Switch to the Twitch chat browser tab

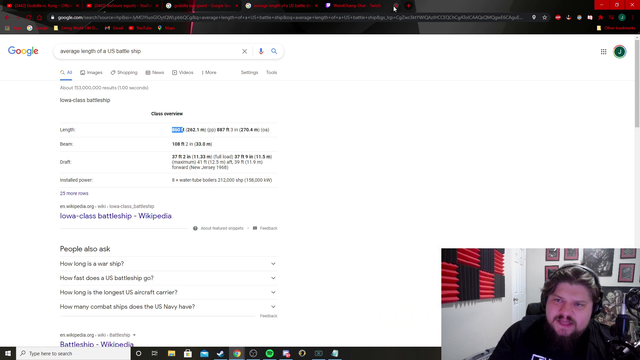356,6
